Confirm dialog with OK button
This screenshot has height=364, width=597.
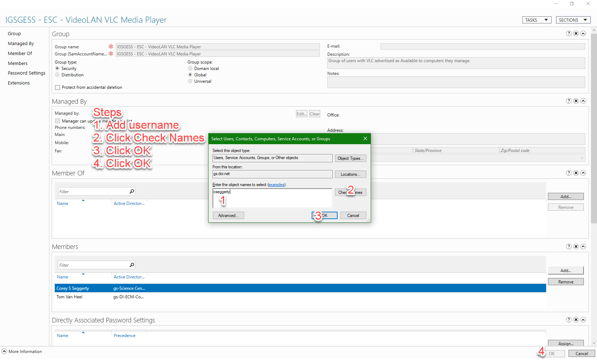324,216
